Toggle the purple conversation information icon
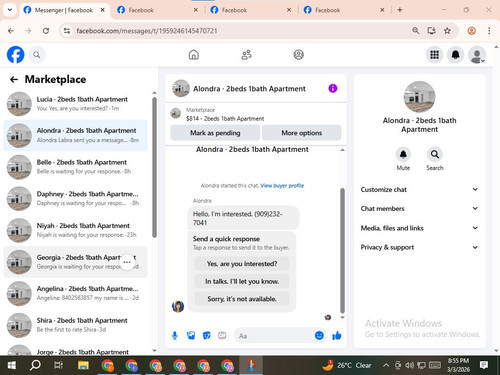Image resolution: width=500 pixels, height=375 pixels. (333, 88)
